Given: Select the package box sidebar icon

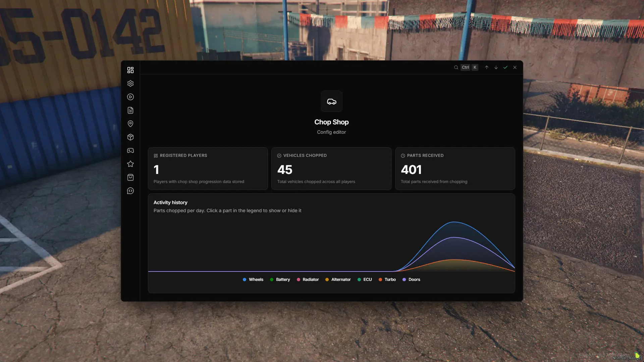Looking at the screenshot, I should 130,137.
